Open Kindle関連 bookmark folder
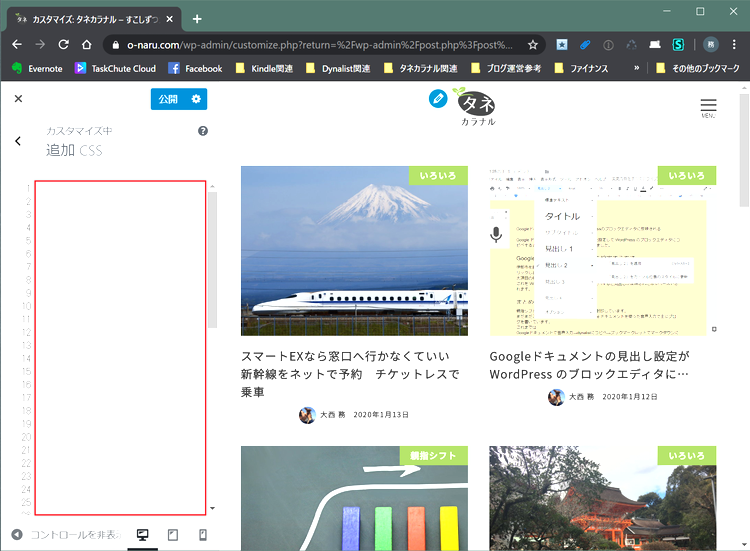Screen dimensions: 750x551 click(x=265, y=68)
